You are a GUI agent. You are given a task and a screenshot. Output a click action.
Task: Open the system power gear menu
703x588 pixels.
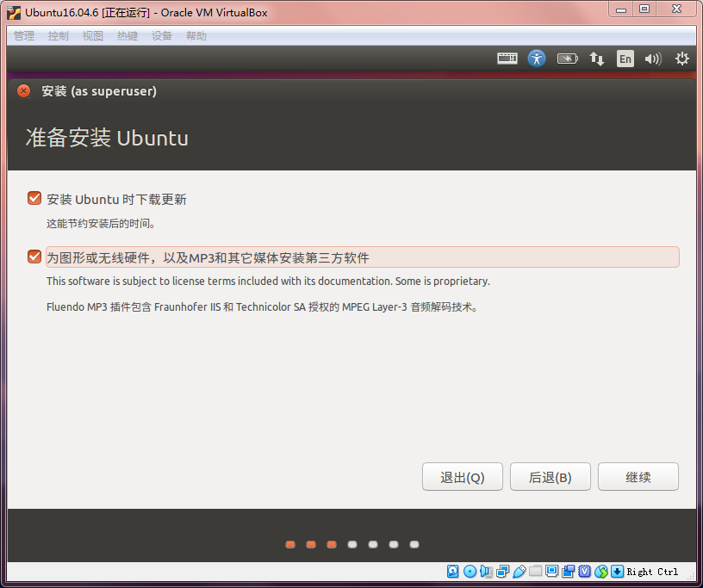(x=682, y=59)
